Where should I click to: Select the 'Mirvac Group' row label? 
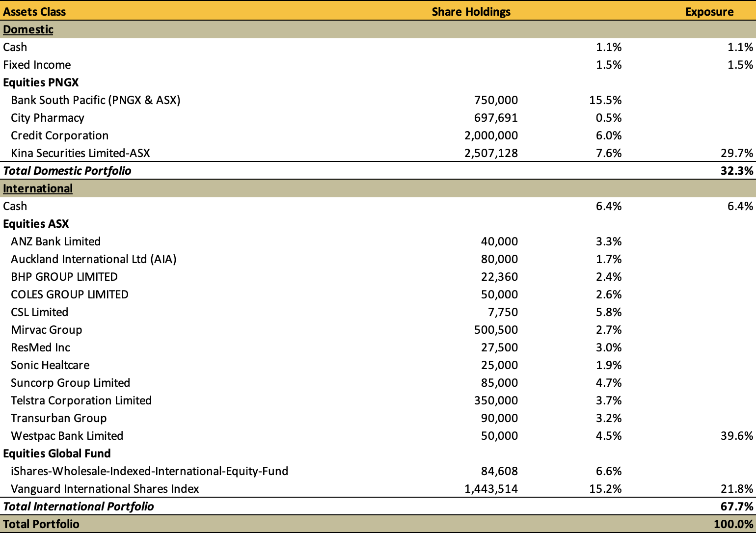tap(47, 330)
